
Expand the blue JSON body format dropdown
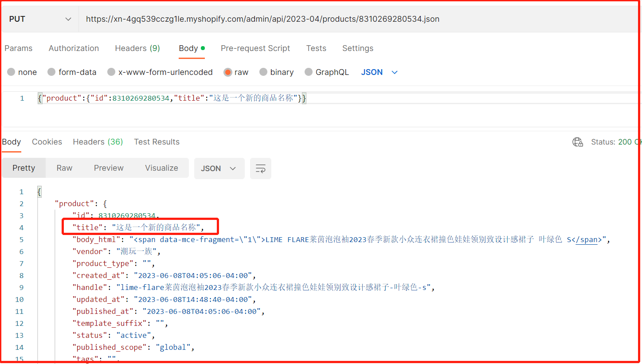point(380,72)
